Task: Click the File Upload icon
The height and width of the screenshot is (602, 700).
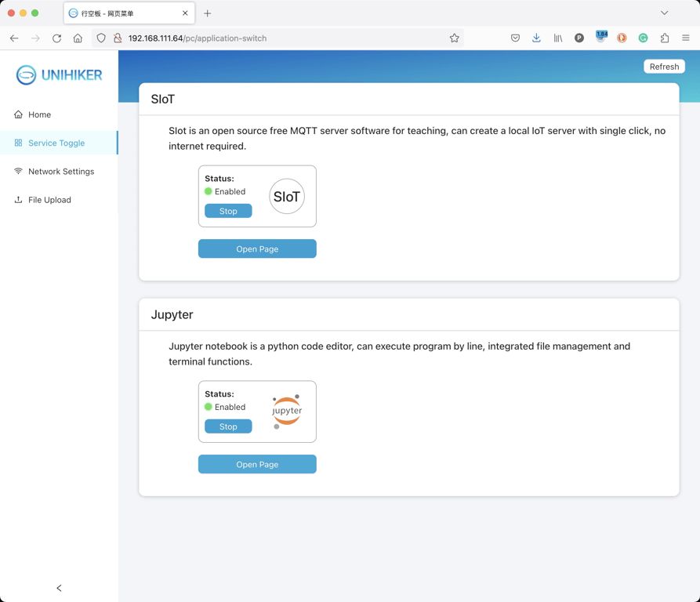Action: click(18, 200)
